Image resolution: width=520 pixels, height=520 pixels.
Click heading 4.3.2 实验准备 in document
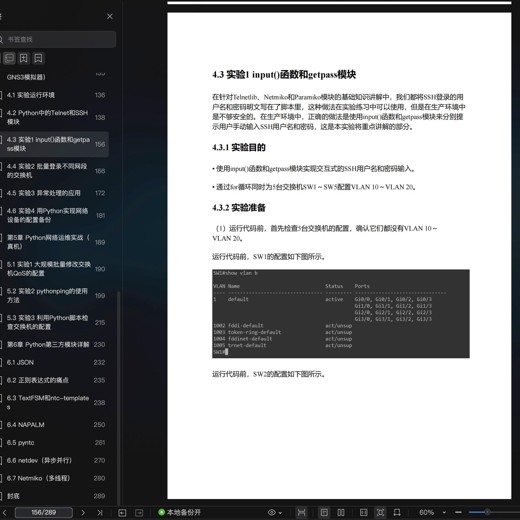[239, 208]
